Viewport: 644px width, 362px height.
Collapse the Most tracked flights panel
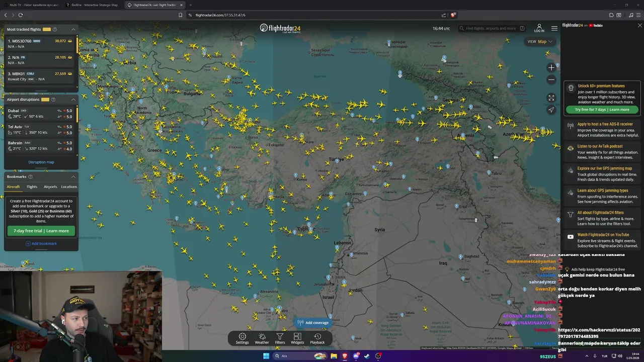[73, 29]
